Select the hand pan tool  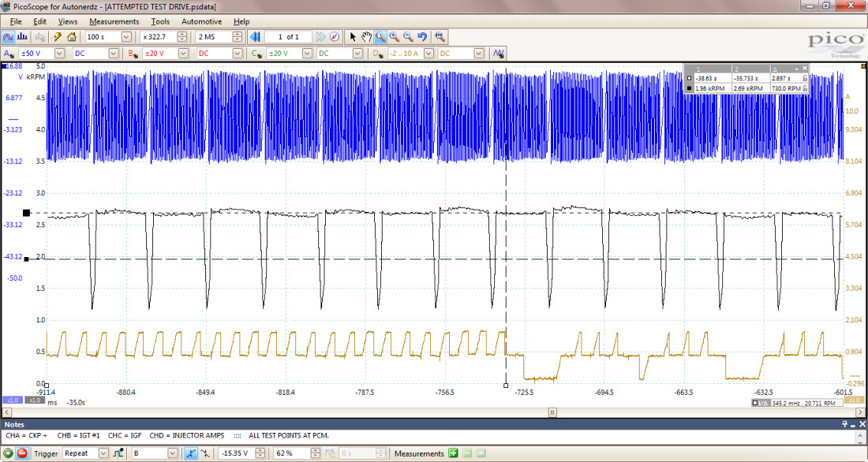366,37
